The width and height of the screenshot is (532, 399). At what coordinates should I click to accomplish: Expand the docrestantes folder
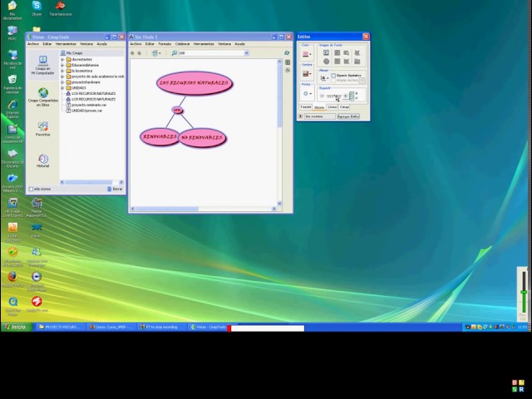(62, 59)
